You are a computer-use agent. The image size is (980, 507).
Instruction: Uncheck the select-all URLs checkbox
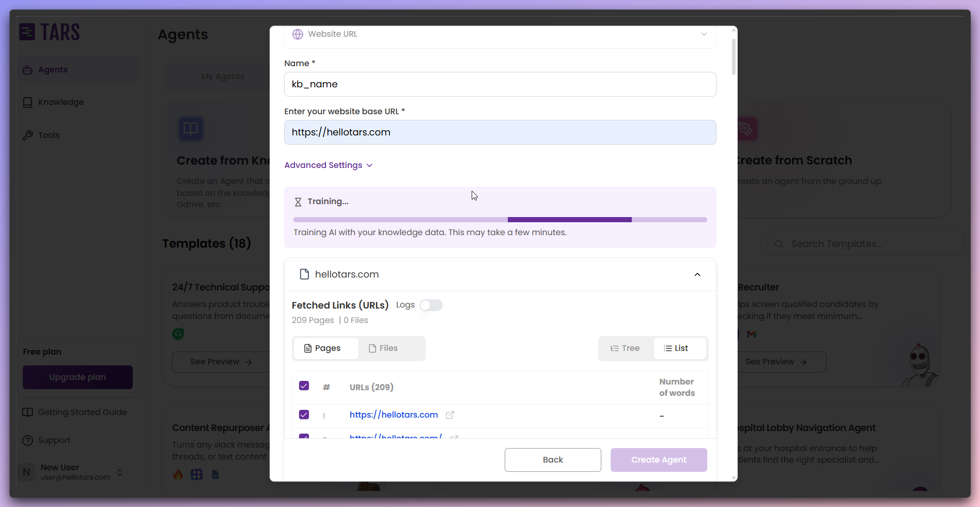click(304, 386)
